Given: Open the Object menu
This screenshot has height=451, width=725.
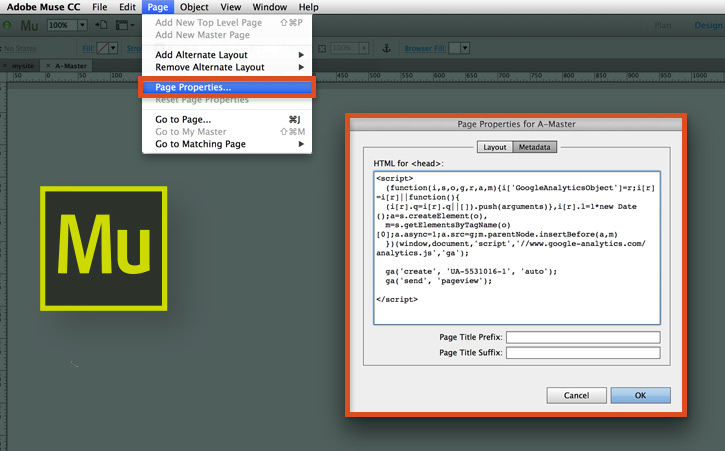Looking at the screenshot, I should [194, 7].
